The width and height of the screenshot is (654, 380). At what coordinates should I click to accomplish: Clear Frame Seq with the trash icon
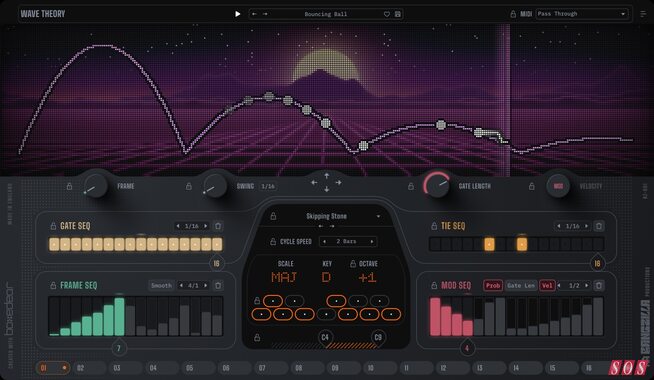click(x=218, y=286)
